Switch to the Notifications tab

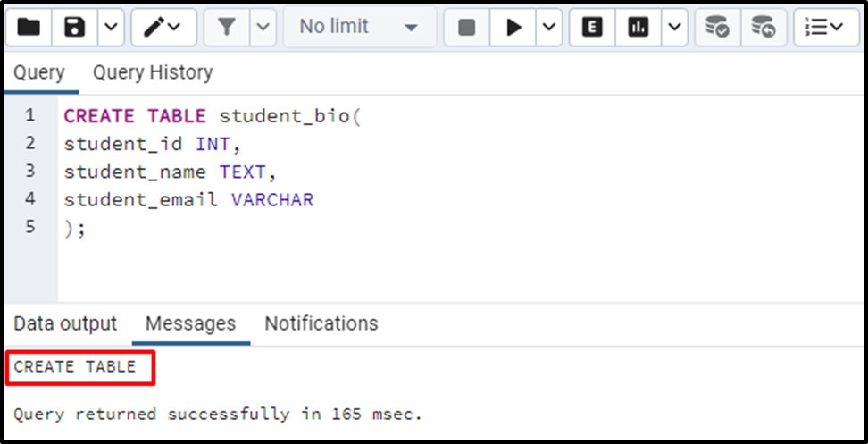(x=321, y=323)
